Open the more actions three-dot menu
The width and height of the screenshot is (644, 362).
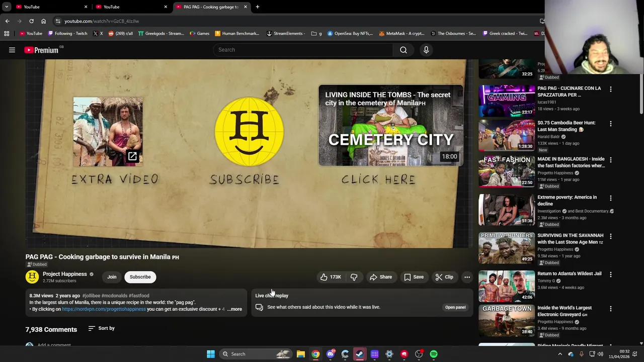[x=467, y=277]
